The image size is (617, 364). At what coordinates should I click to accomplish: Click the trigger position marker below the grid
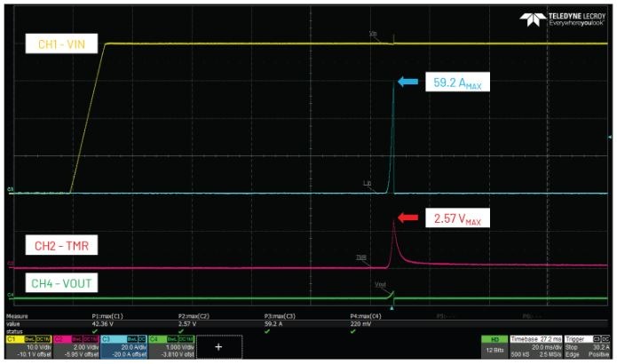392,308
